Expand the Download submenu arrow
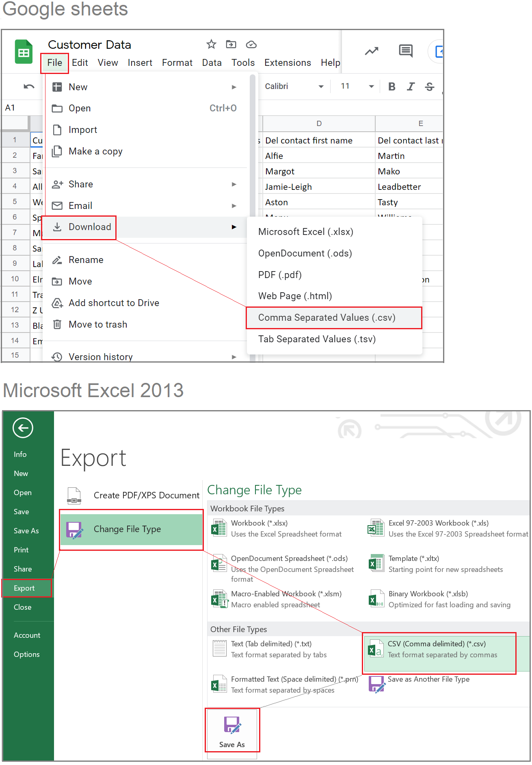 click(x=234, y=227)
